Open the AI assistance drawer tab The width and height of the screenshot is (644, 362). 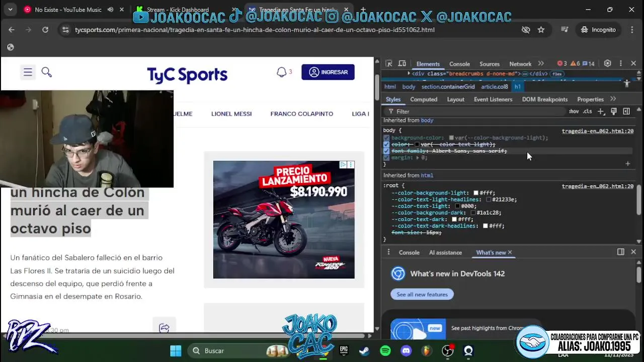point(445,252)
